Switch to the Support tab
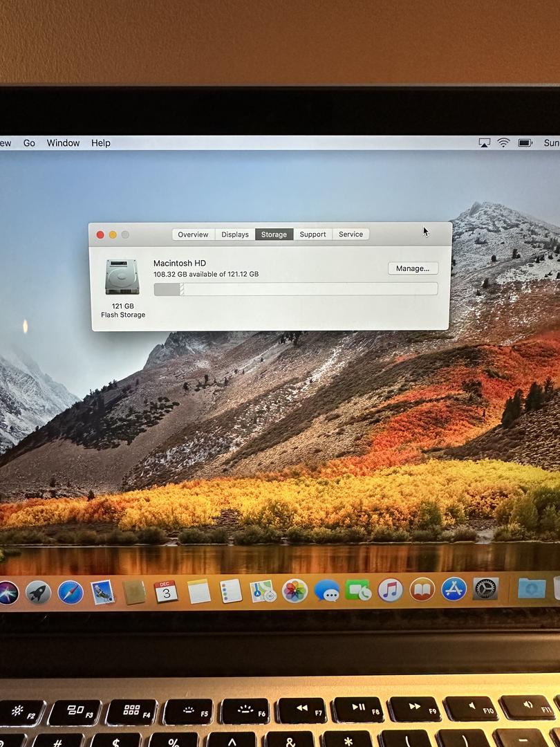The width and height of the screenshot is (560, 747). point(313,234)
